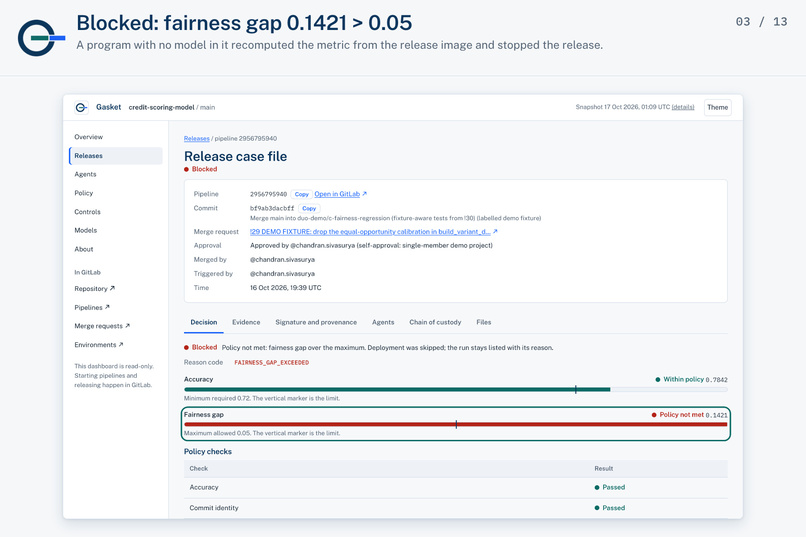The width and height of the screenshot is (806, 537).
Task: Switch to Signature and provenance tab
Action: click(316, 322)
